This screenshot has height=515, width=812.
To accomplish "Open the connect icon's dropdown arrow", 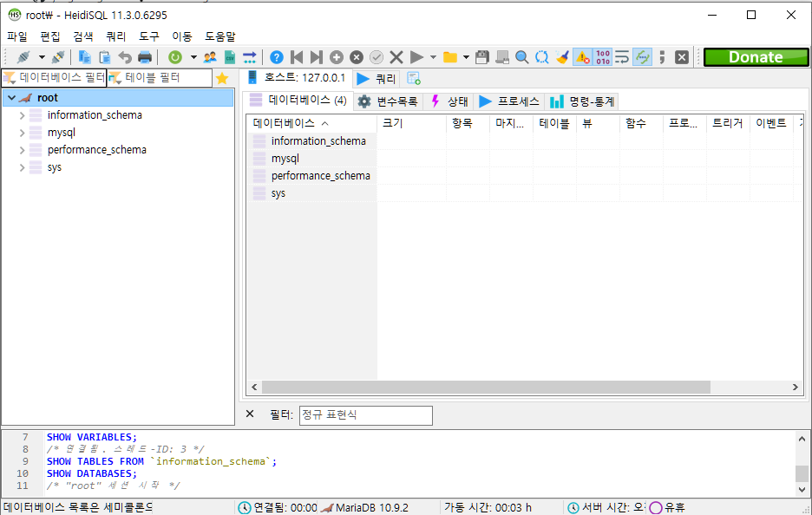I will pyautogui.click(x=42, y=57).
